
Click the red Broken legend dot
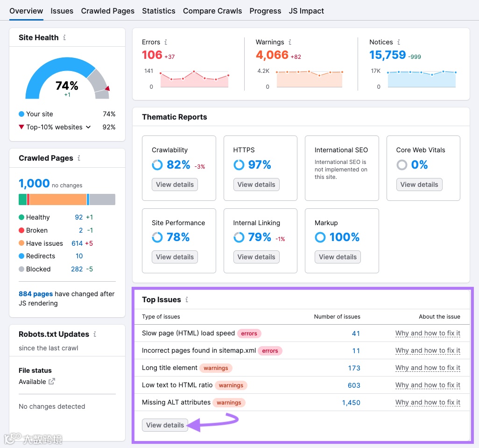[21, 230]
